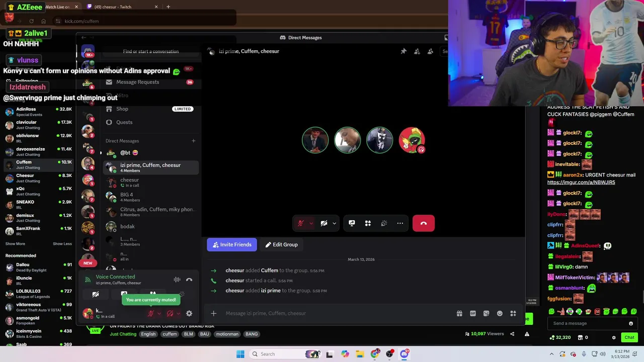Image resolution: width=644 pixels, height=362 pixels.
Task: Open the @bt direct message
Action: (x=150, y=153)
